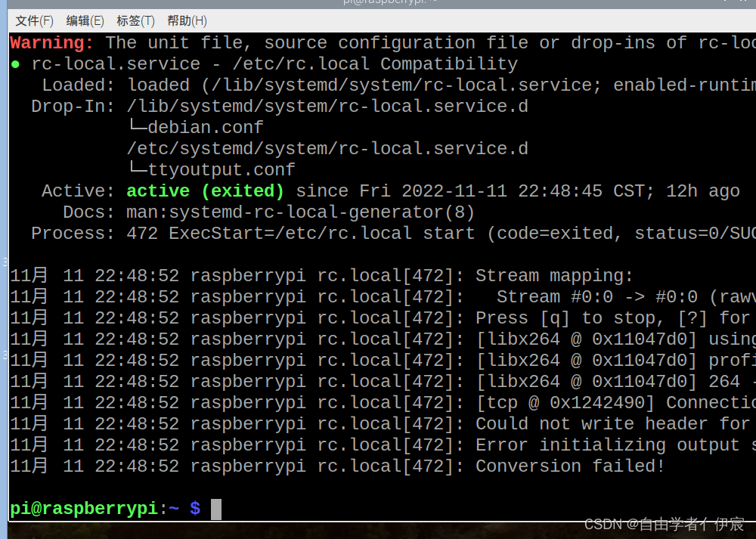Click the Stream mapping log line

(x=553, y=275)
